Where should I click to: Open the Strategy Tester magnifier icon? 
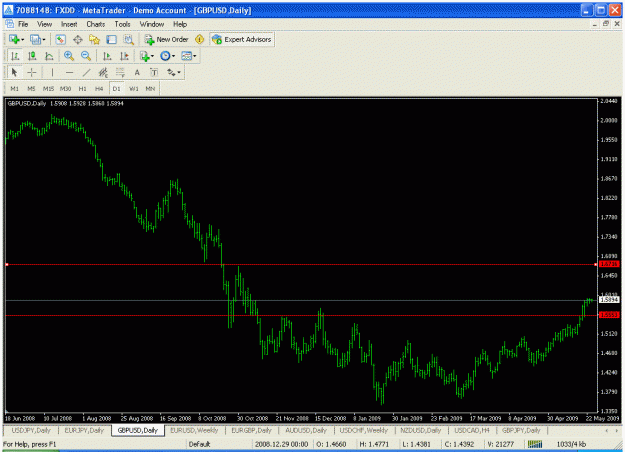128,39
